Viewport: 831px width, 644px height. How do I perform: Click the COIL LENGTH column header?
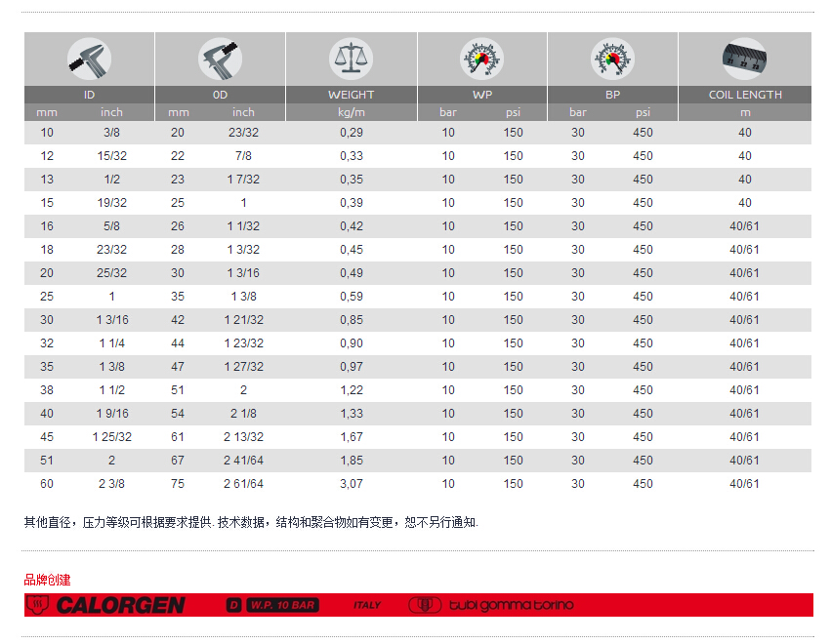[x=744, y=95]
